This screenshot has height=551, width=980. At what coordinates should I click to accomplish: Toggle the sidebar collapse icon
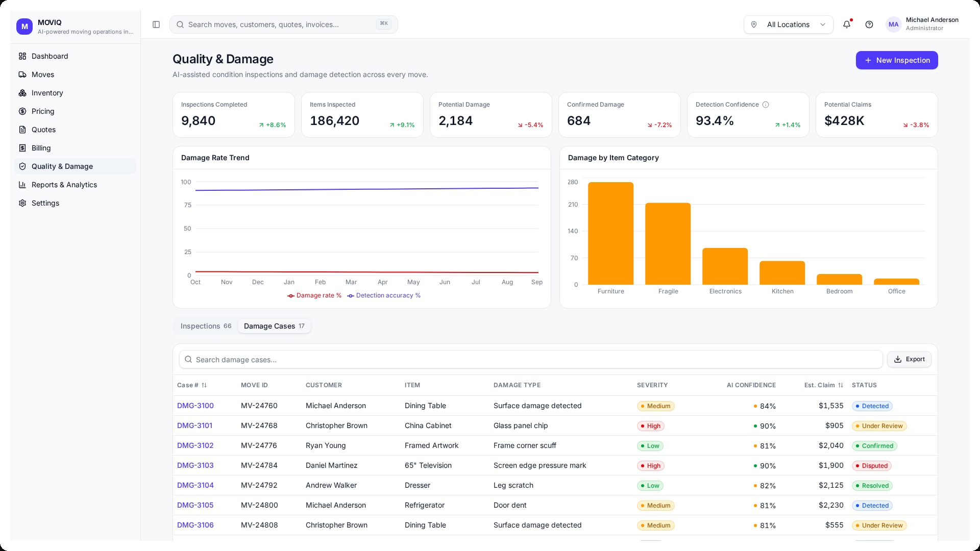(x=156, y=24)
